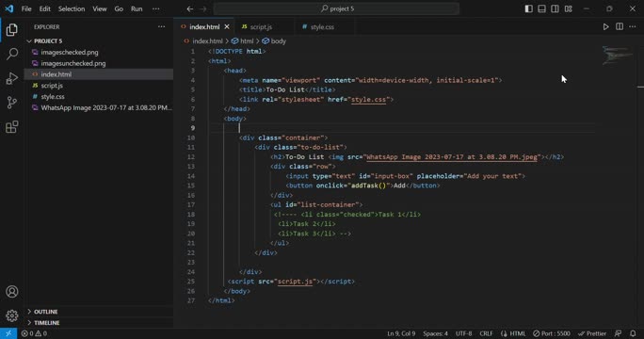Click the feedback icon in status bar

click(x=618, y=333)
